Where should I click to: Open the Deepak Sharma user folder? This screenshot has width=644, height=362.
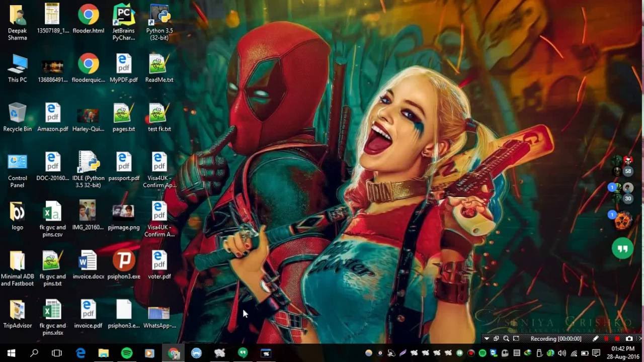point(18,22)
